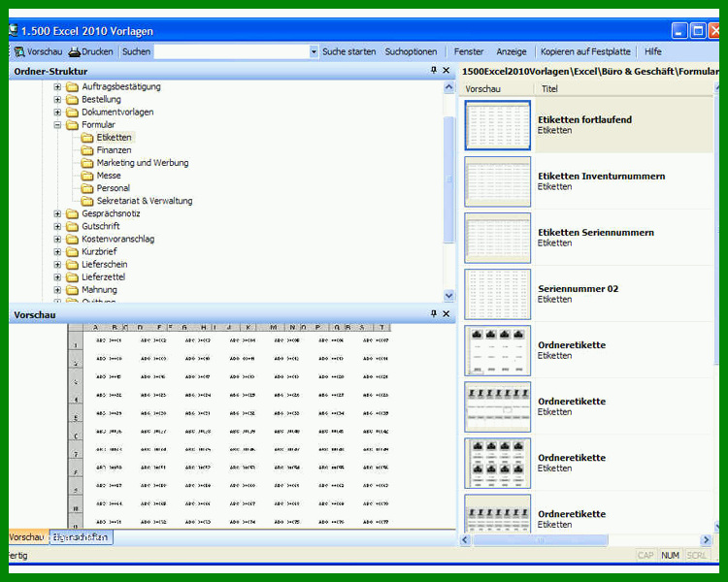
Task: Expand the Kurzbrief folder
Action: tap(57, 252)
